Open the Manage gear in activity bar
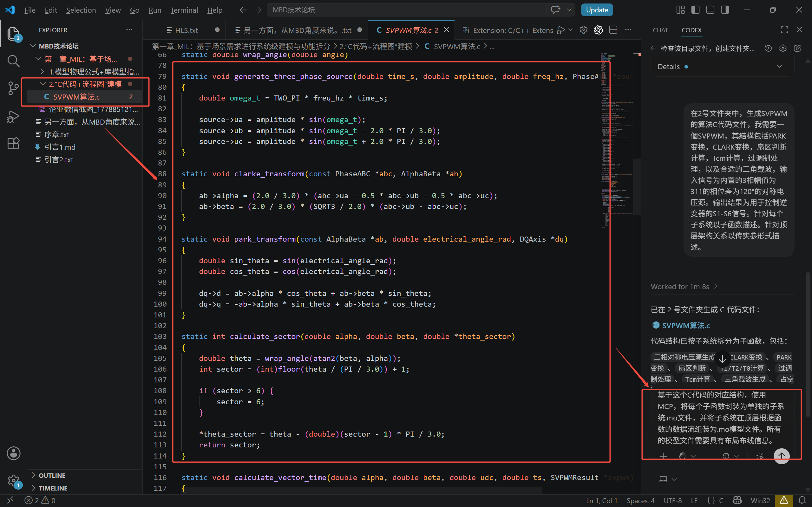This screenshot has width=812, height=507. pos(13,480)
